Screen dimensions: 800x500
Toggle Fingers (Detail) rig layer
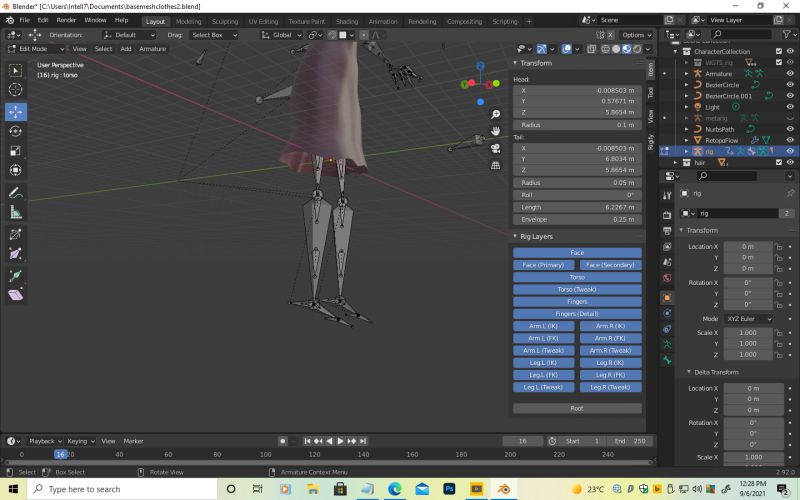[x=577, y=314]
